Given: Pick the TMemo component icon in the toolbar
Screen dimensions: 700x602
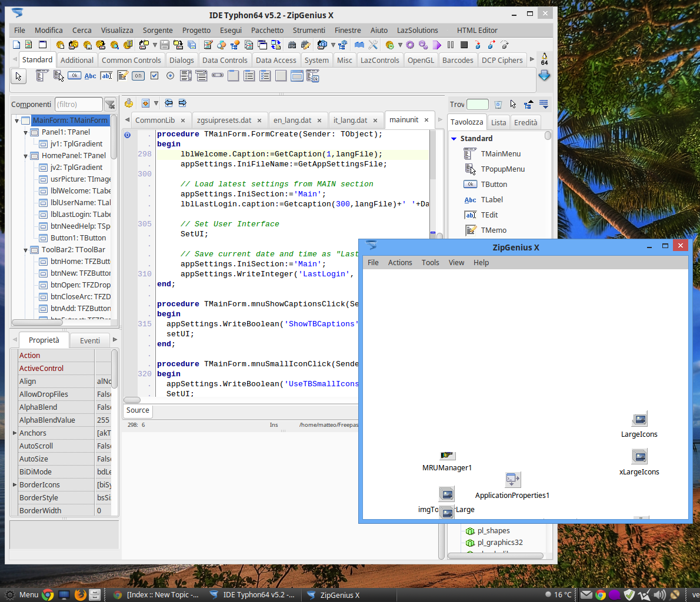Looking at the screenshot, I should coord(123,76).
